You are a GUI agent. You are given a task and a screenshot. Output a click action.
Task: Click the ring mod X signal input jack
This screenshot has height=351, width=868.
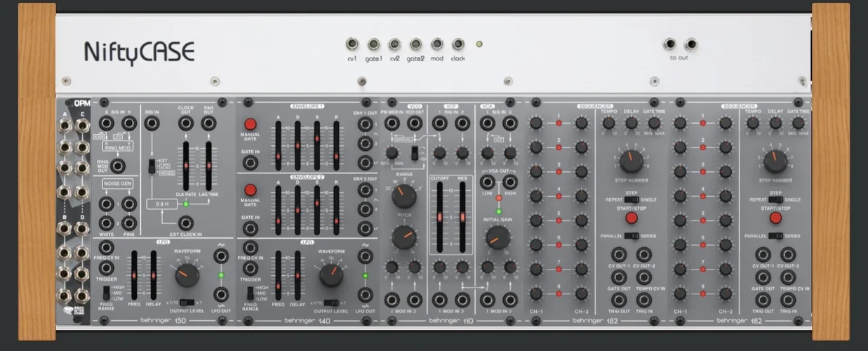click(106, 124)
